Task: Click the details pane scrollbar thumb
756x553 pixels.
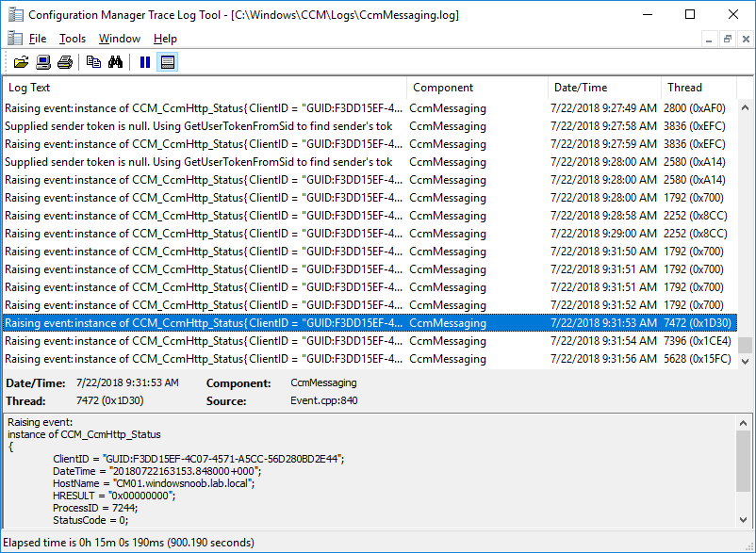Action: pos(743,462)
